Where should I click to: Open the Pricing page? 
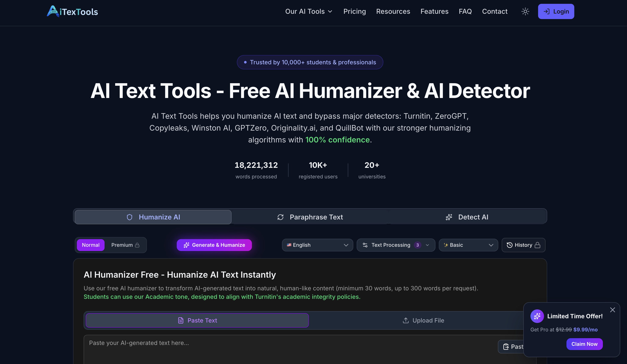(x=355, y=11)
